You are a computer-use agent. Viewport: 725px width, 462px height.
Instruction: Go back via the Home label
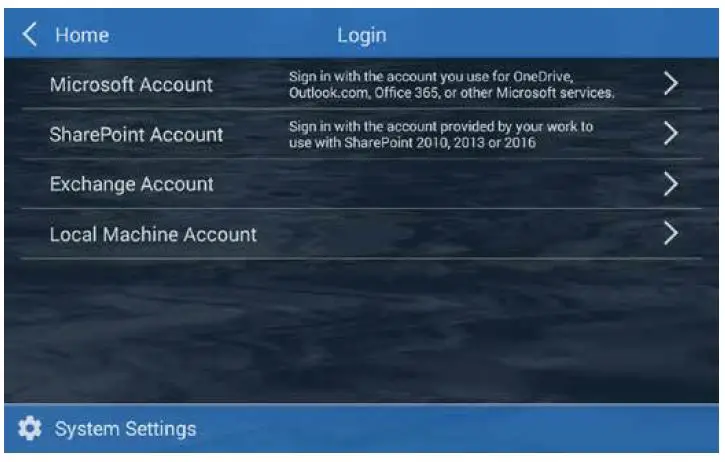tap(82, 35)
